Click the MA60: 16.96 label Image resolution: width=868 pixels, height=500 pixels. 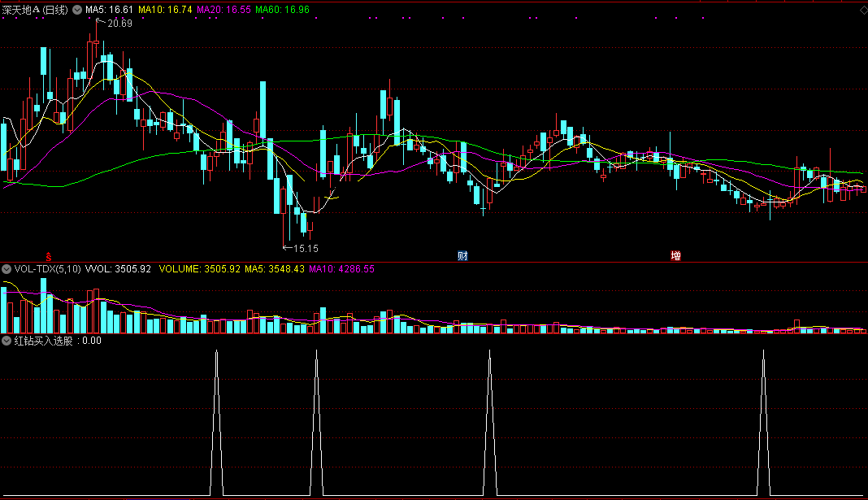(x=282, y=10)
